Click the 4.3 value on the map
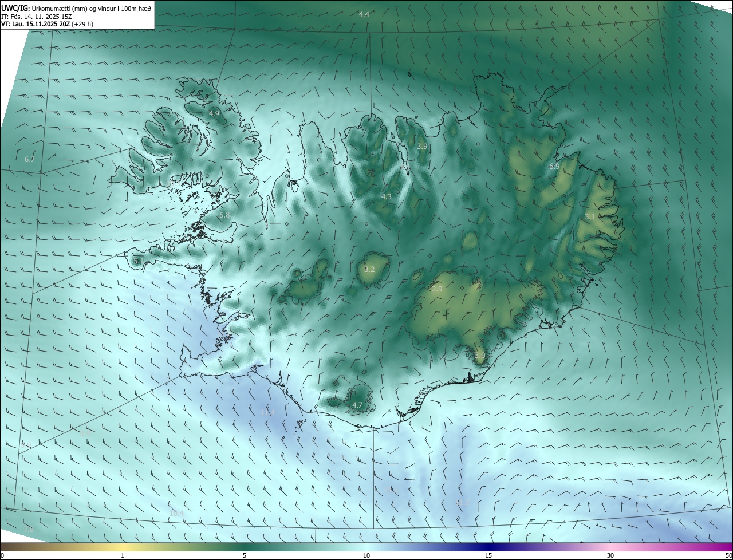733x560 pixels. pos(387,197)
